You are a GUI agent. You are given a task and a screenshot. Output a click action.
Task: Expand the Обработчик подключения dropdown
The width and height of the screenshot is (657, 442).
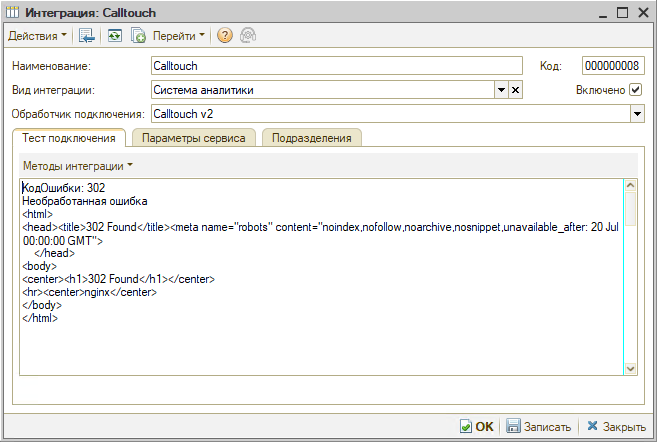pyautogui.click(x=637, y=114)
